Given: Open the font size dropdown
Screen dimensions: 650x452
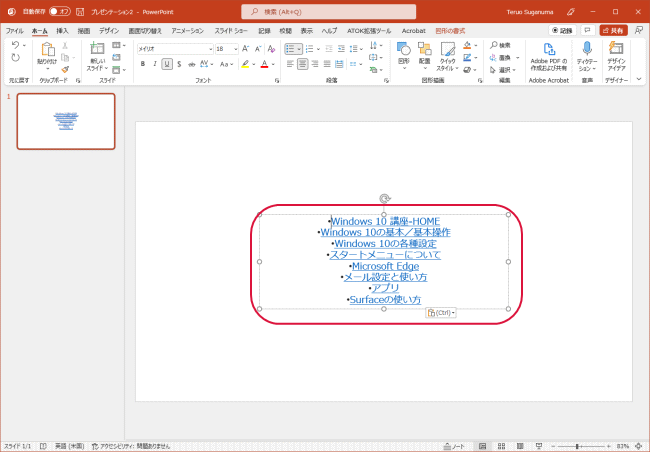Looking at the screenshot, I should [x=235, y=49].
